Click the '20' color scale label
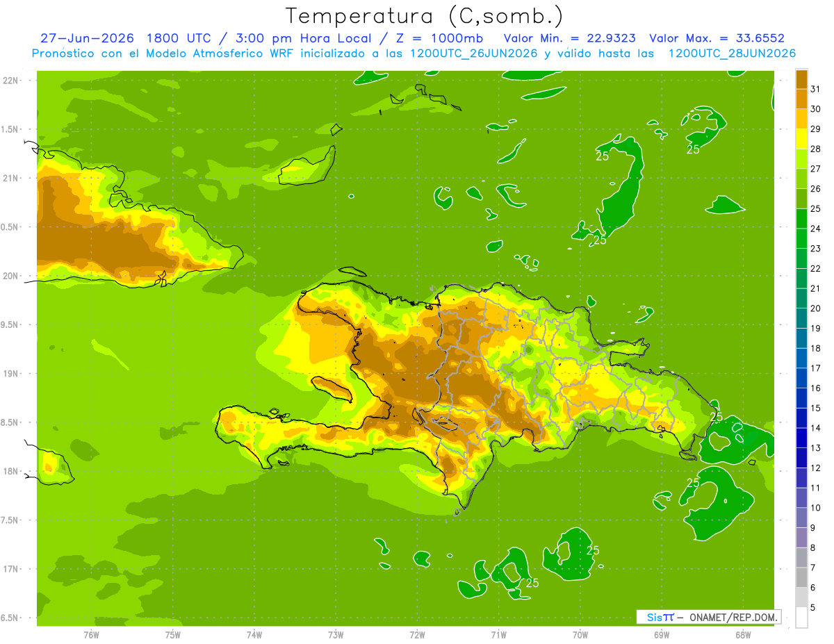The height and width of the screenshot is (644, 834). point(816,308)
